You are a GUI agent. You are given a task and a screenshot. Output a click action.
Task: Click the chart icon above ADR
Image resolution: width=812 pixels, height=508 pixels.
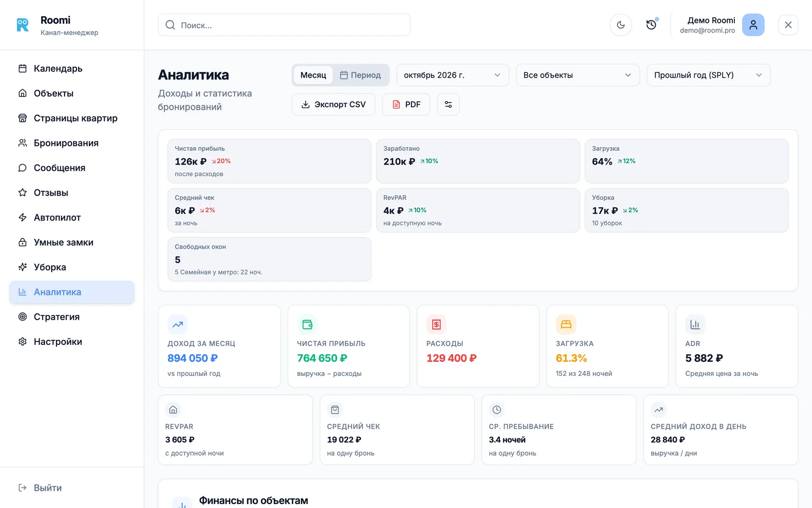tap(695, 325)
